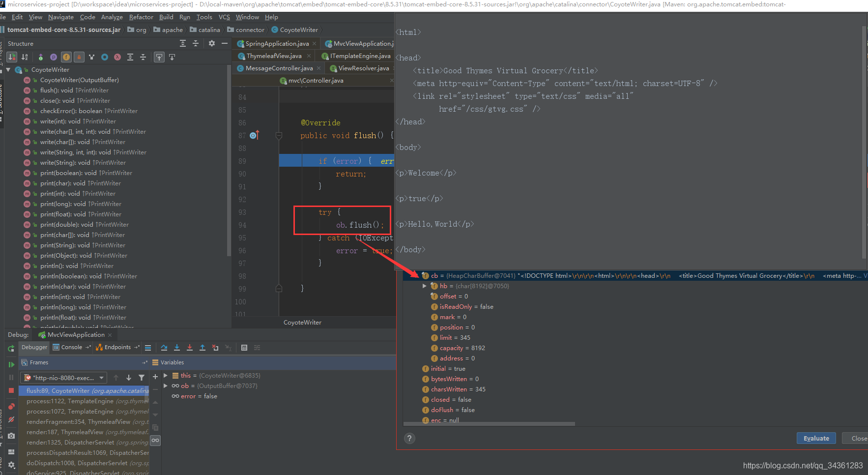Expand cb HeapCharBuffer result node
Image resolution: width=868 pixels, height=475 pixels.
[x=416, y=275]
